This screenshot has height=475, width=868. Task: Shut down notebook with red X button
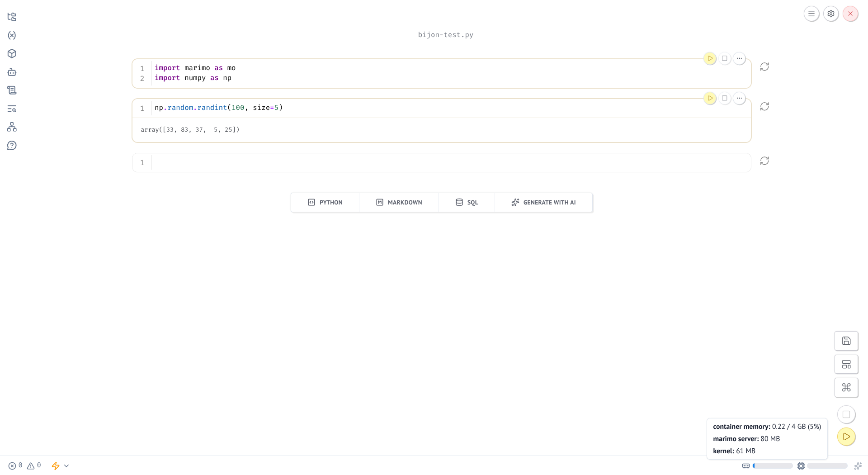850,14
